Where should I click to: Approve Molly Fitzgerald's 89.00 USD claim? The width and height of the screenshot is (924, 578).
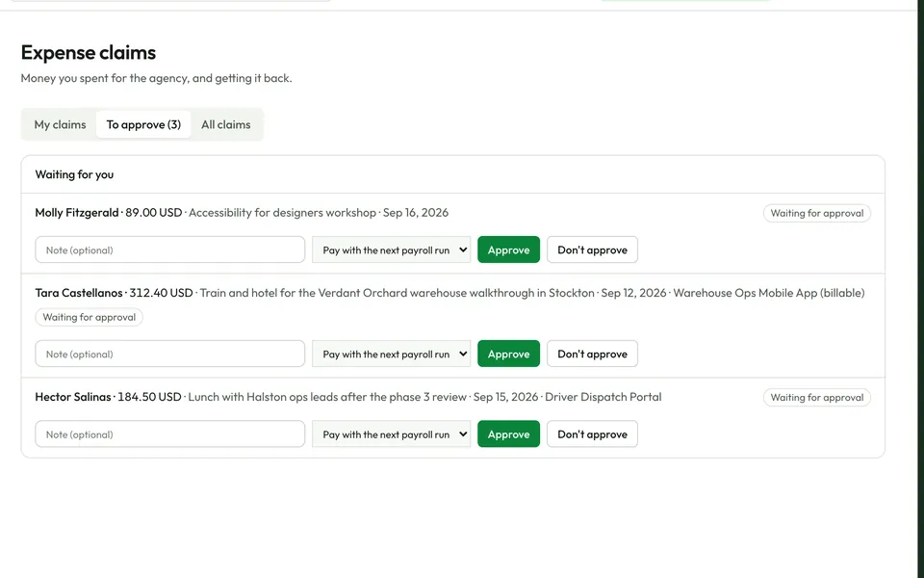pos(508,250)
